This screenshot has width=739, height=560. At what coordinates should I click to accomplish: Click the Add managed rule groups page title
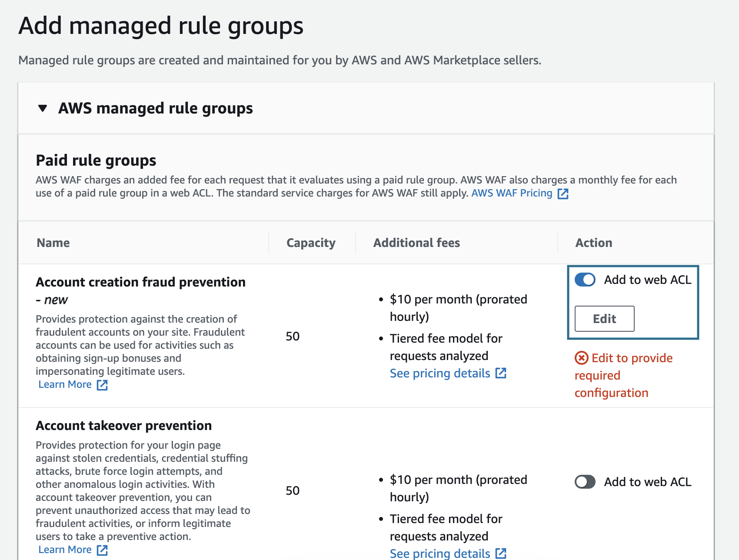click(161, 26)
